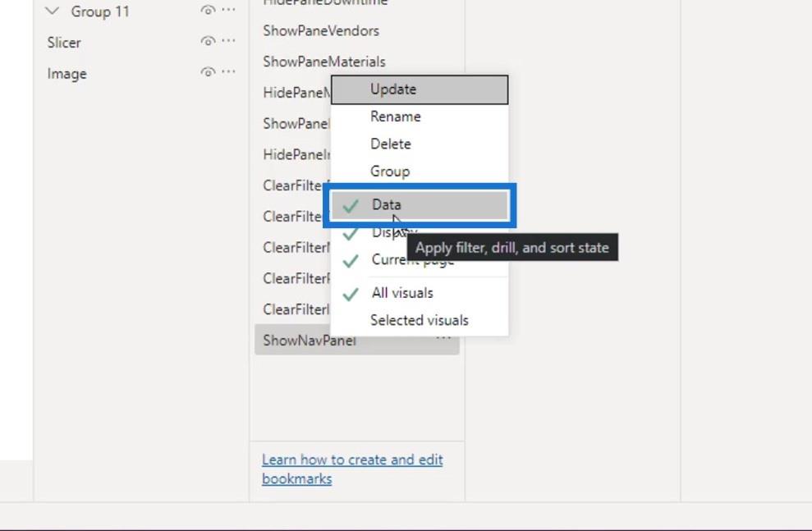Screen dimensions: 812x531
Task: Collapse the Group 11 chevron
Action: pos(53,11)
